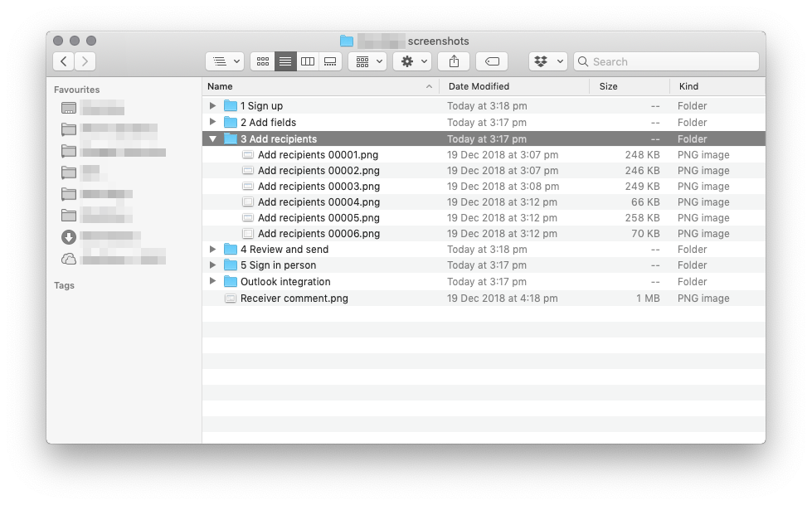Click the 1 MB size value
812x505 pixels.
pos(648,299)
